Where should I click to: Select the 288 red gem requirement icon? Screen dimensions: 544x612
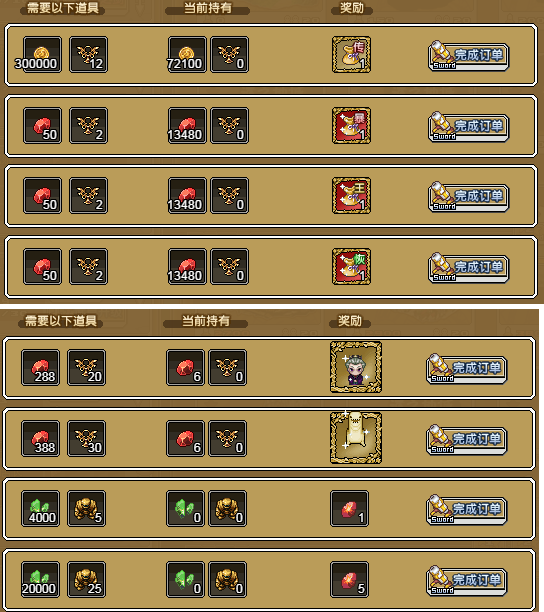(41, 368)
